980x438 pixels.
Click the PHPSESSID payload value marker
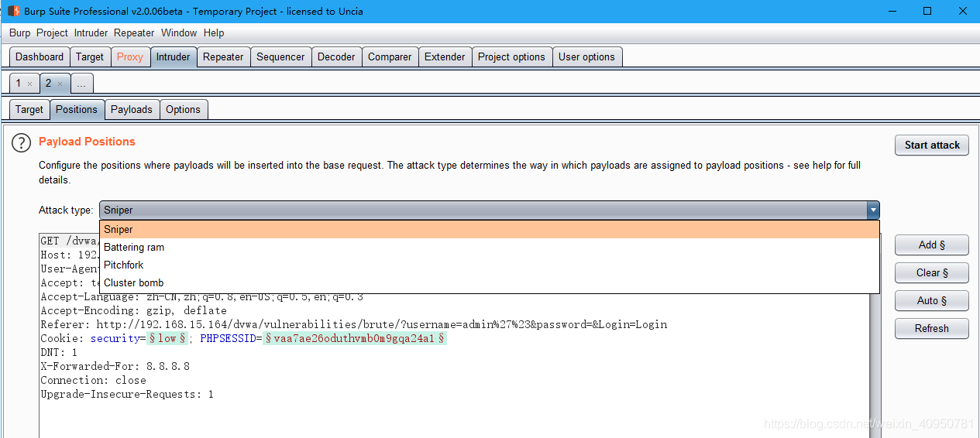[355, 338]
